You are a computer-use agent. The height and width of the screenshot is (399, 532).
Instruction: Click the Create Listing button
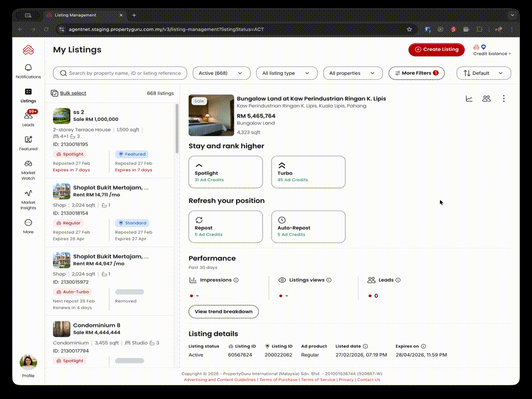tap(437, 49)
